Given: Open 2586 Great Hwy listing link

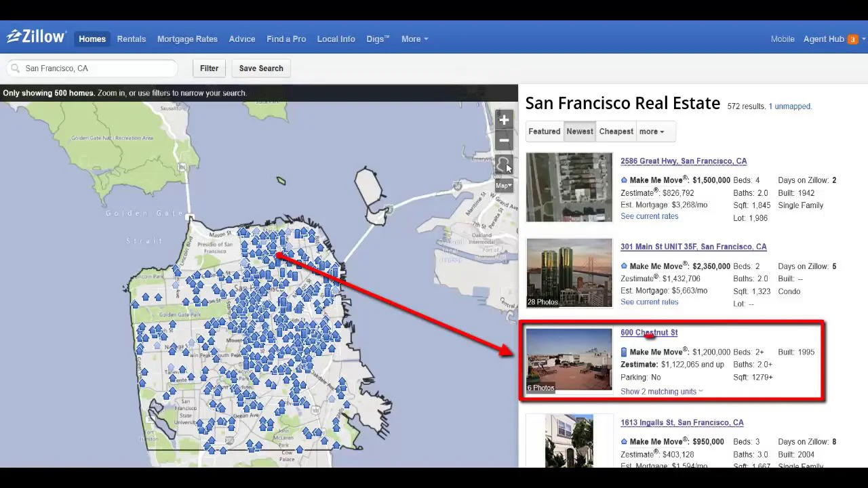Looking at the screenshot, I should (x=684, y=161).
